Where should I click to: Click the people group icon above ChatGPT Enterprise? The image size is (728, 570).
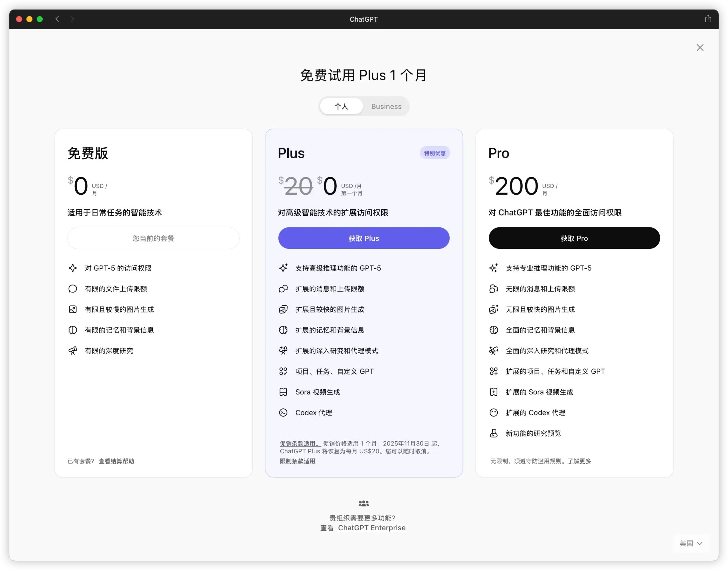(363, 503)
